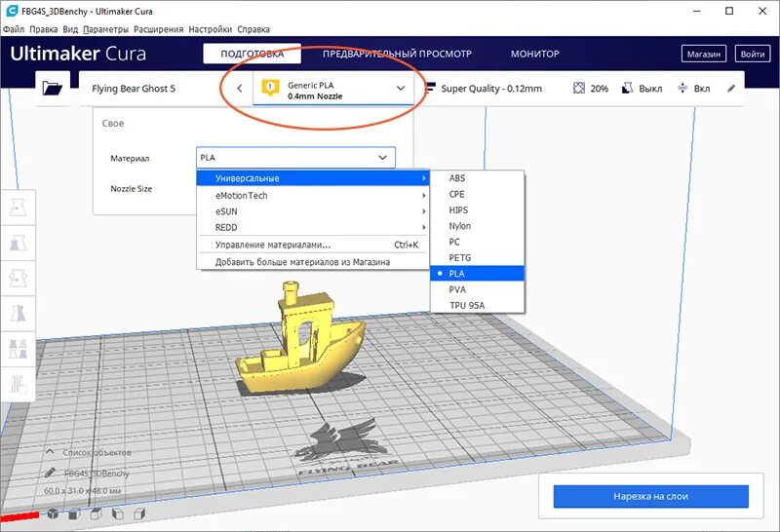
Task: Expand the REDD submenu
Action: 312,227
